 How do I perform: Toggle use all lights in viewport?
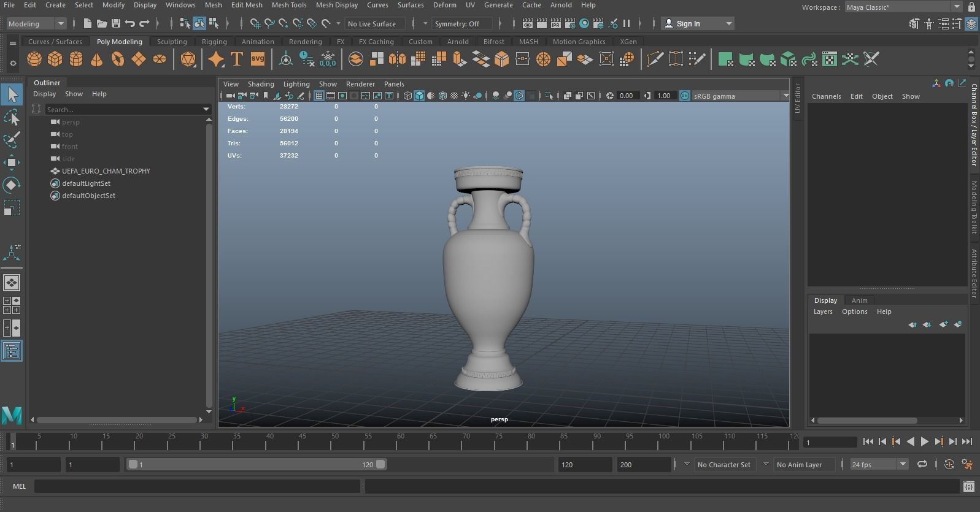click(466, 96)
